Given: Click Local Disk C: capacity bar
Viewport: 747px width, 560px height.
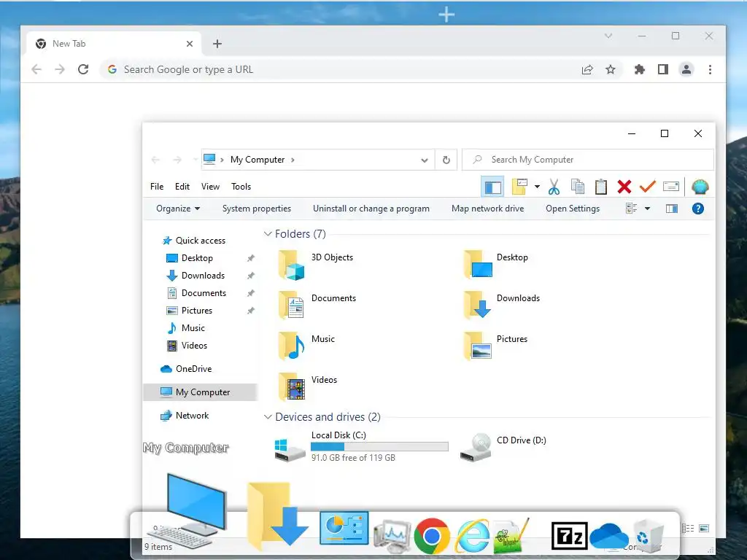Looking at the screenshot, I should click(379, 447).
